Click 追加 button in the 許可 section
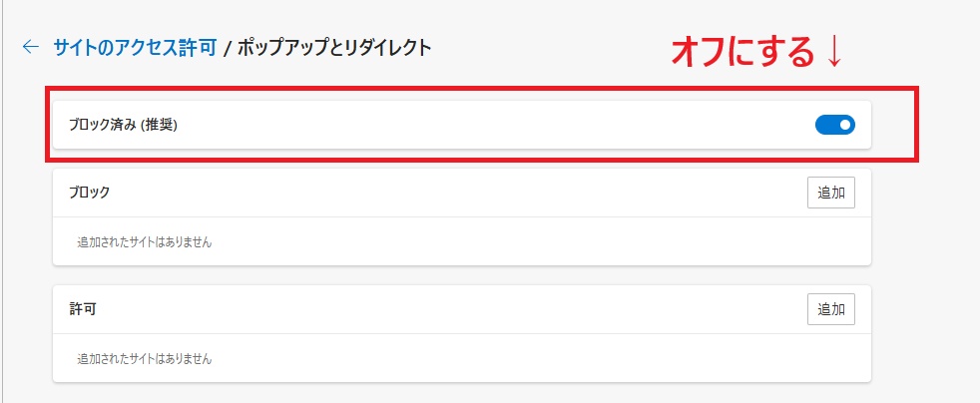The width and height of the screenshot is (980, 403). 830,309
